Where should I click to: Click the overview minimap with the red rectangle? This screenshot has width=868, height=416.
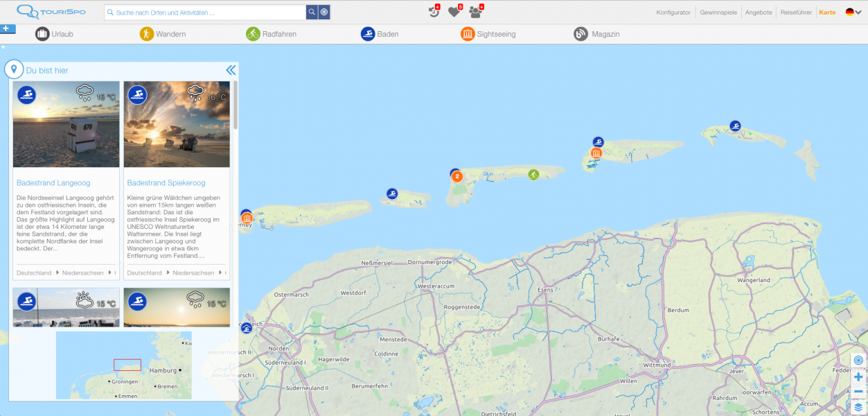(x=124, y=365)
